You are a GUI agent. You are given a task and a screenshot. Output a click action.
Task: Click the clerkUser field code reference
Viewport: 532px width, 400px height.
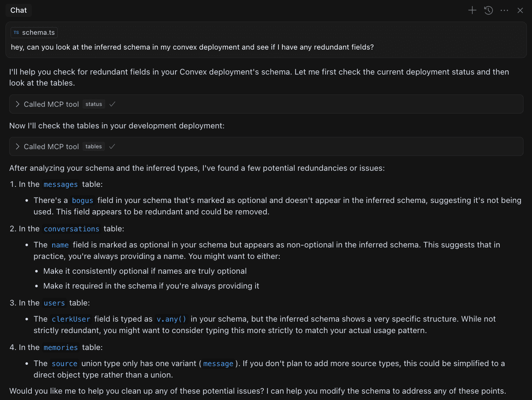71,319
